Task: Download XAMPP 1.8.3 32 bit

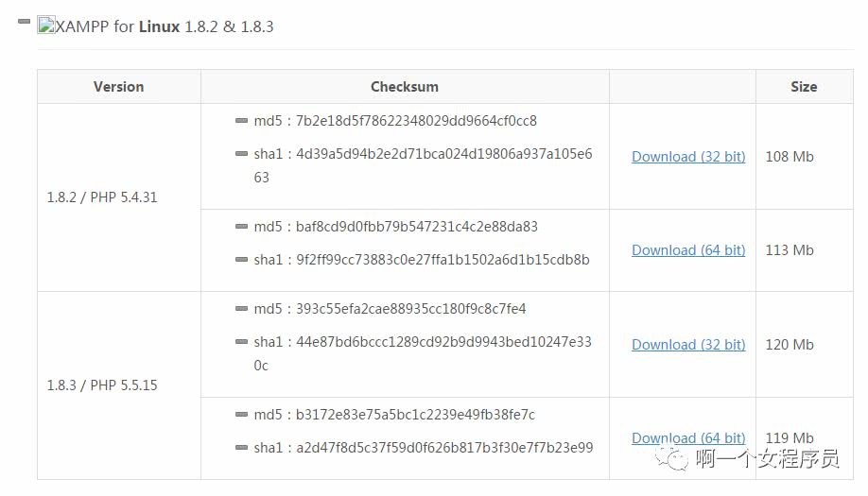Action: pos(688,345)
